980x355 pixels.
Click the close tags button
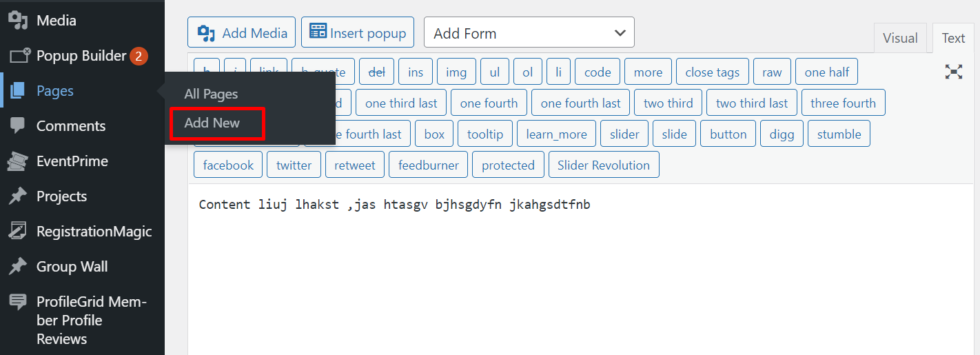point(713,72)
